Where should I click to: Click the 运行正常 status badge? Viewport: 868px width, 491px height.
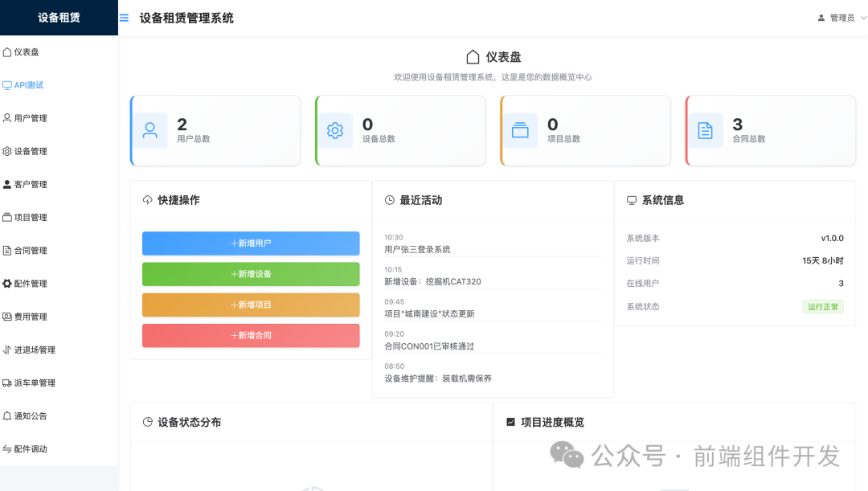[822, 306]
